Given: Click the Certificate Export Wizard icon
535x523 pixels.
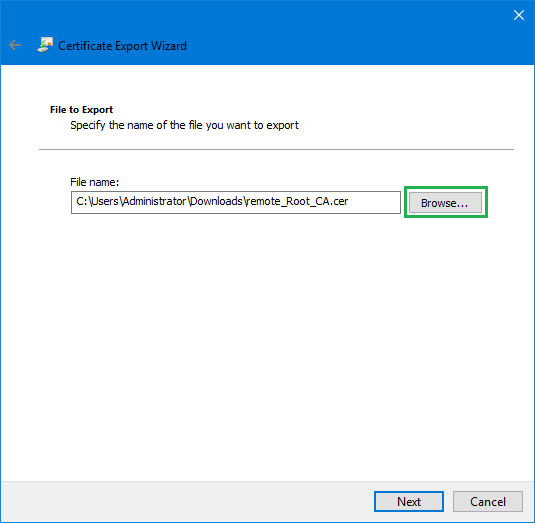Looking at the screenshot, I should pyautogui.click(x=45, y=45).
